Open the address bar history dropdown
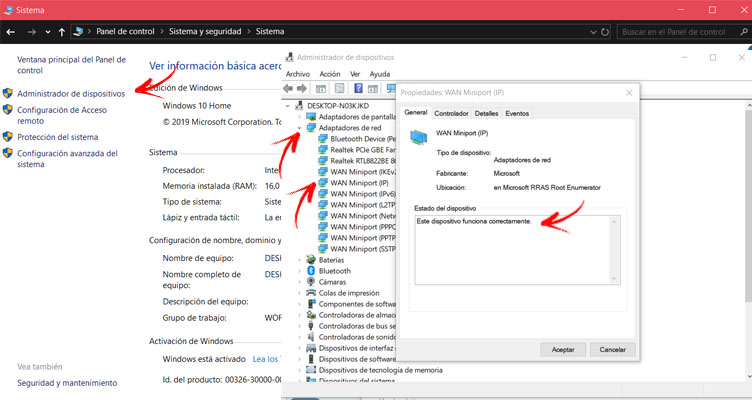 pyautogui.click(x=593, y=32)
